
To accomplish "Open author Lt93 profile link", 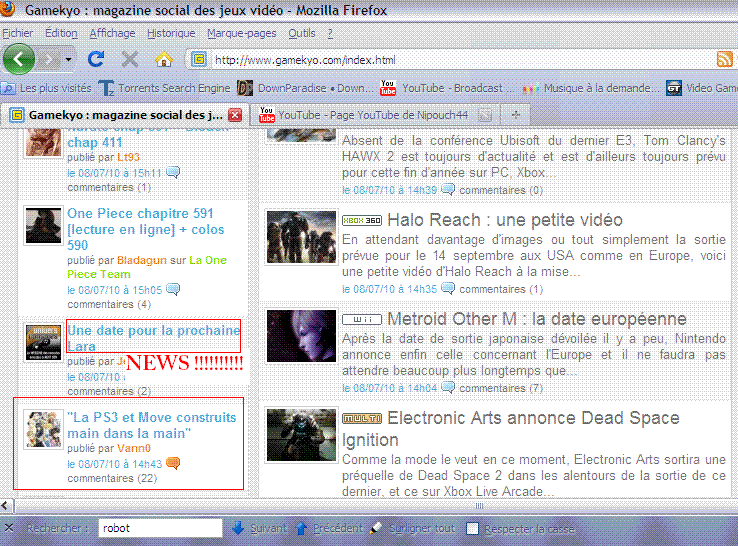I will click(128, 157).
